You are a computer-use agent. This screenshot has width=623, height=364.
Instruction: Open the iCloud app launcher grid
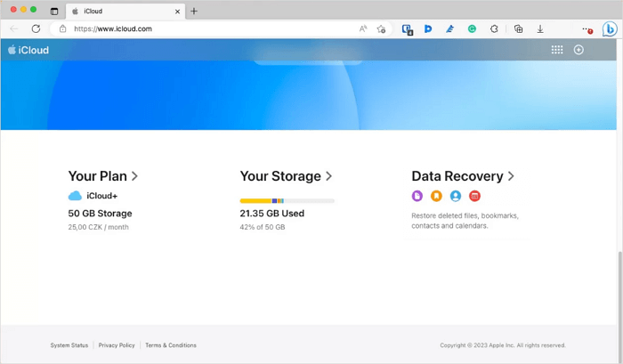point(557,50)
